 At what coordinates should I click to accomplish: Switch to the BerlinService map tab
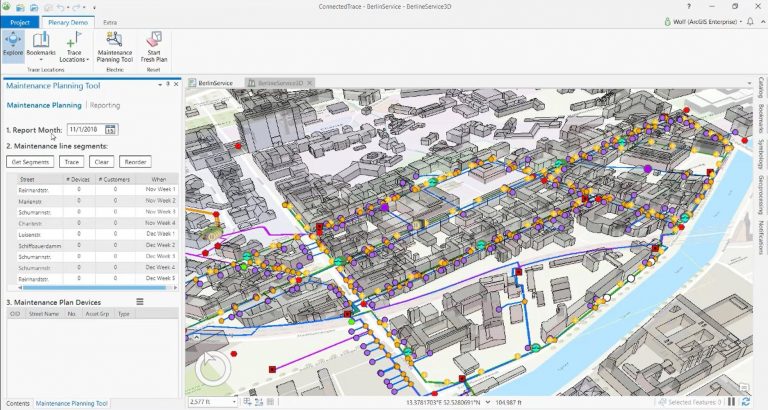[x=211, y=83]
